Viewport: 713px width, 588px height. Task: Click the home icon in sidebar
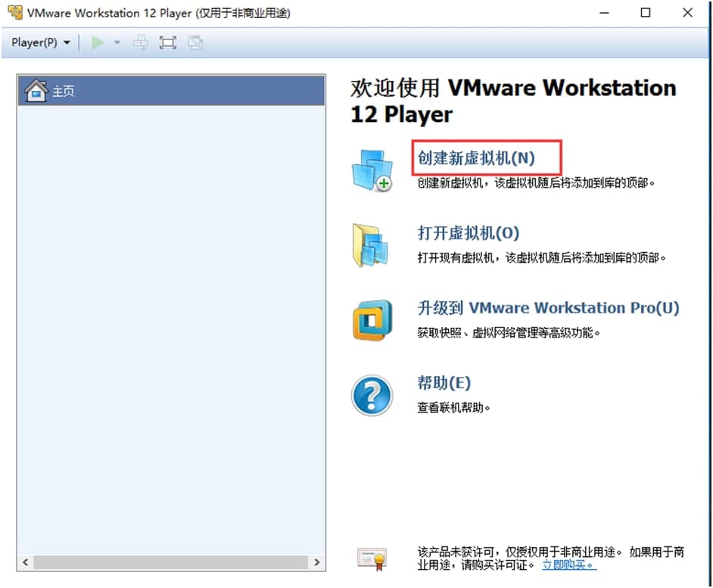[35, 91]
